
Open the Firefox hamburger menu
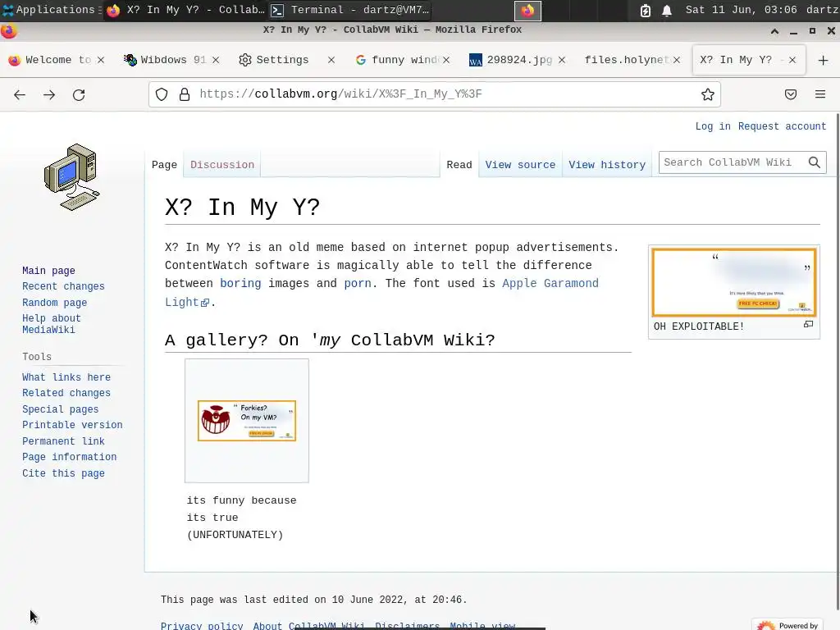pyautogui.click(x=820, y=94)
